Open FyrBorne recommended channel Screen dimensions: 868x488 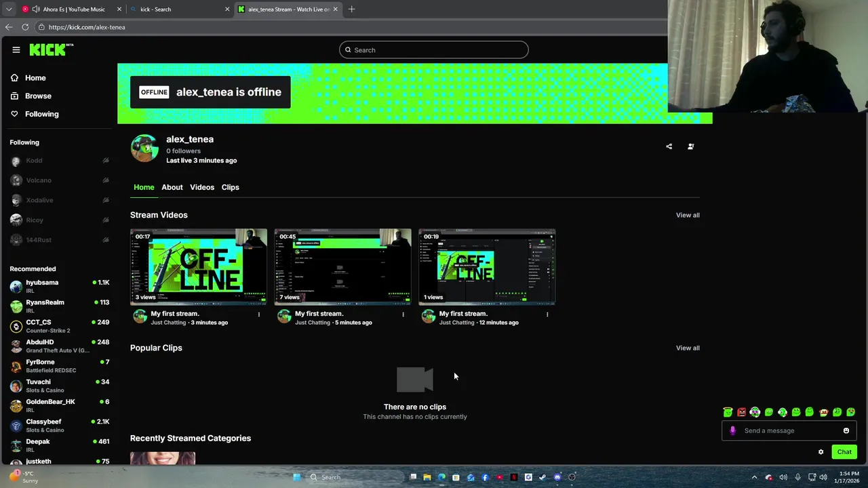click(60, 366)
